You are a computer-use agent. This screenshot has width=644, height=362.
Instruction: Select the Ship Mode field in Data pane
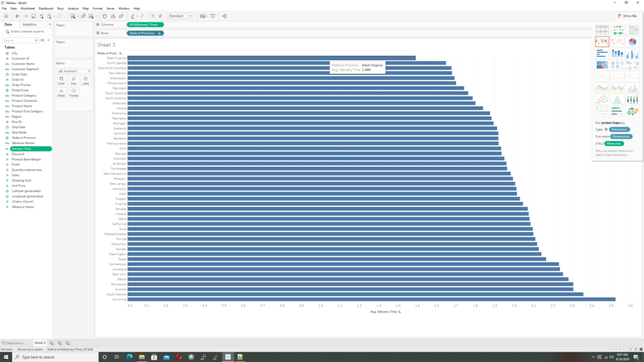click(19, 133)
